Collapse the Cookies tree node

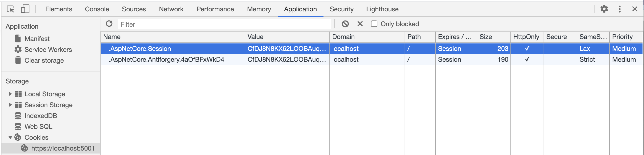[x=10, y=137]
